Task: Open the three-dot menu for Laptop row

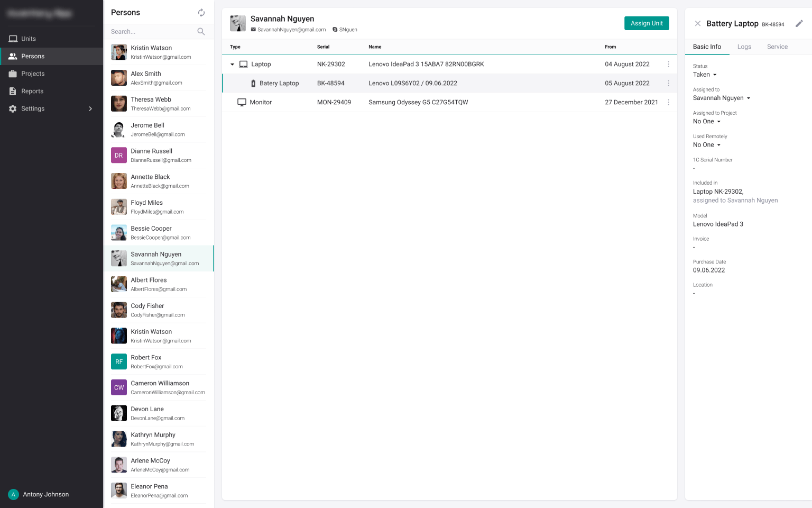Action: 669,64
